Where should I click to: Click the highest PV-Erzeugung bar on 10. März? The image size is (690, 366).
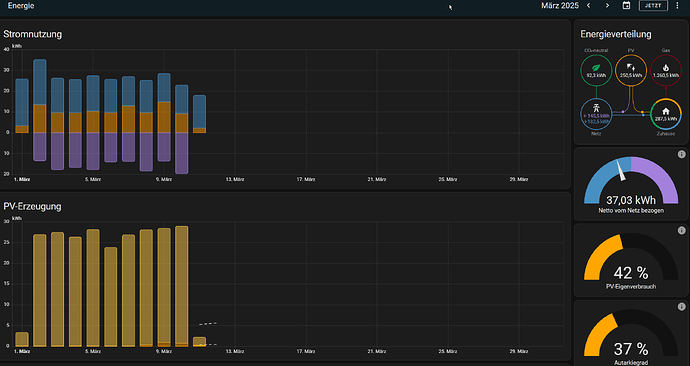tap(182, 286)
